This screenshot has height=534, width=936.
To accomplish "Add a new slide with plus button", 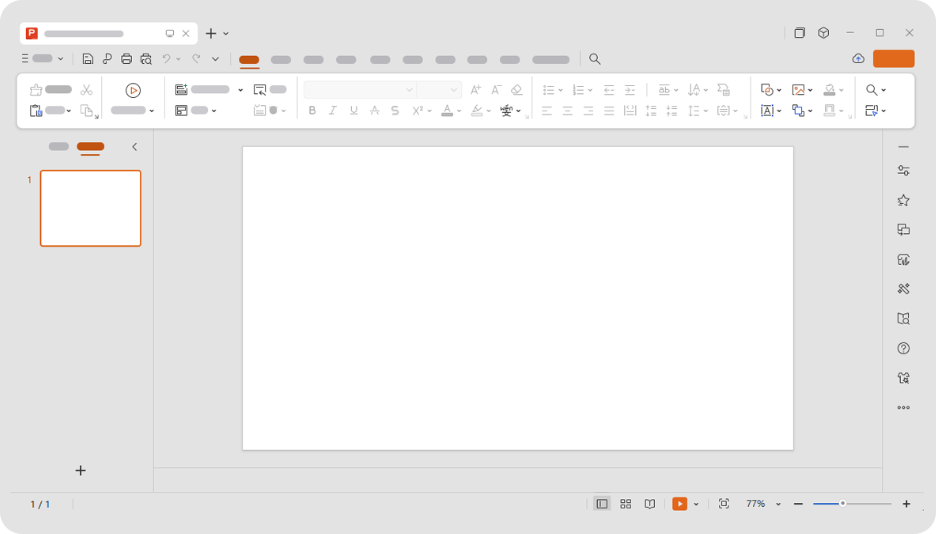I will (81, 470).
